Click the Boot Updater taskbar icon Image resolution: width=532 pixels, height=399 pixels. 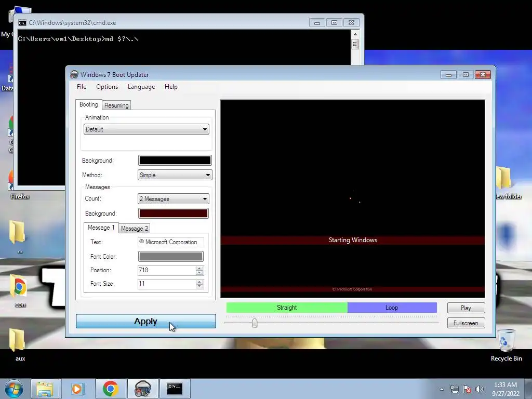143,389
